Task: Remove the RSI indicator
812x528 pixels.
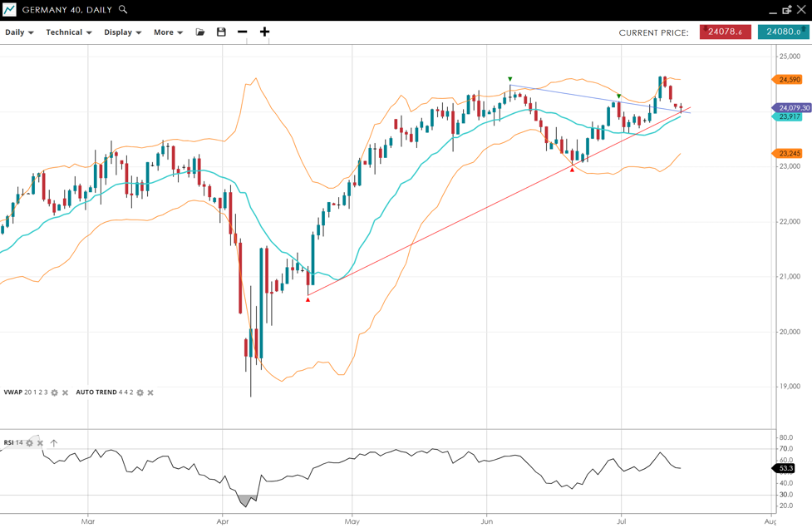Action: (x=40, y=443)
